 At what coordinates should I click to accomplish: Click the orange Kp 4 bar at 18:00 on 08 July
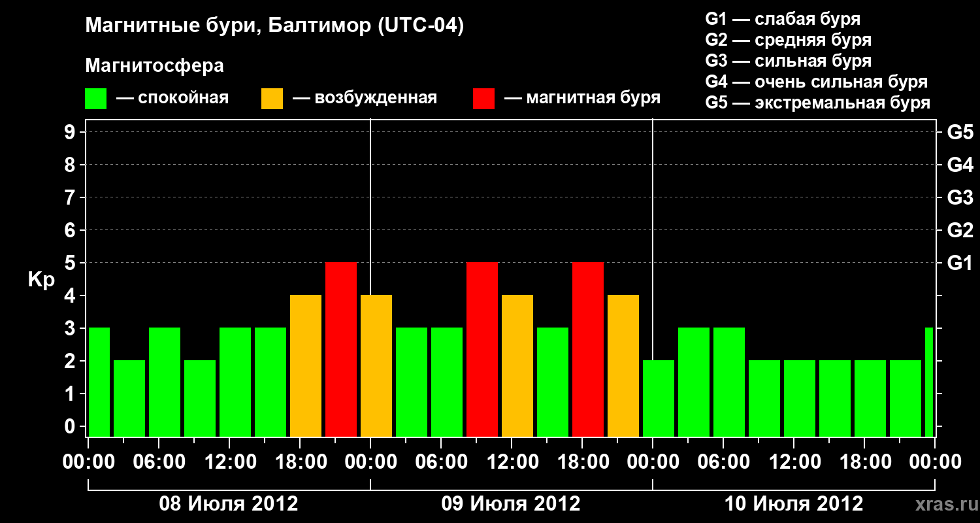306,366
